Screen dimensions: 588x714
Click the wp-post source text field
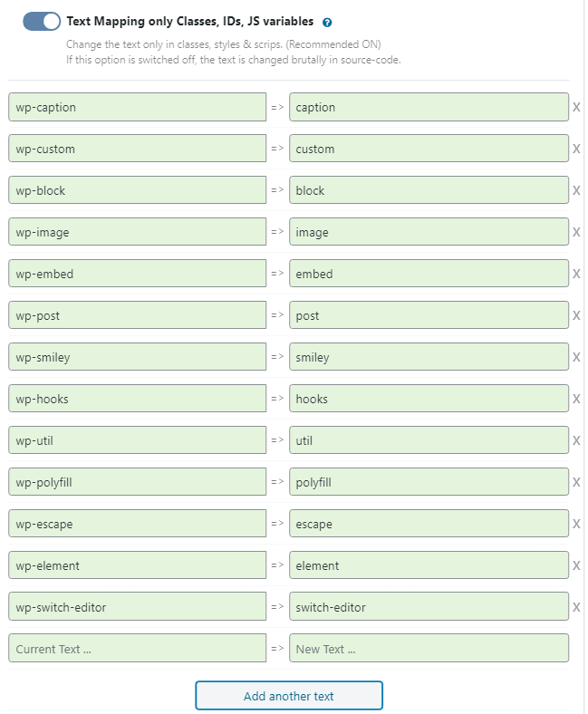137,315
